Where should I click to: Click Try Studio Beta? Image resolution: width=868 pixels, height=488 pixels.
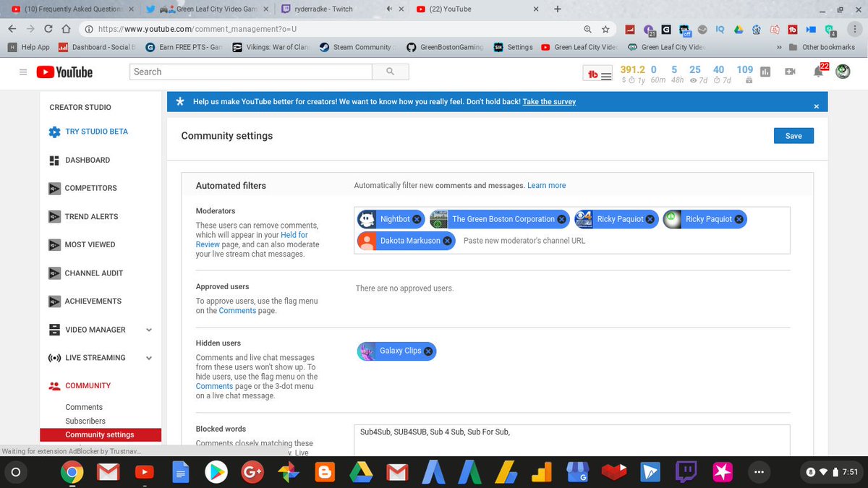96,132
